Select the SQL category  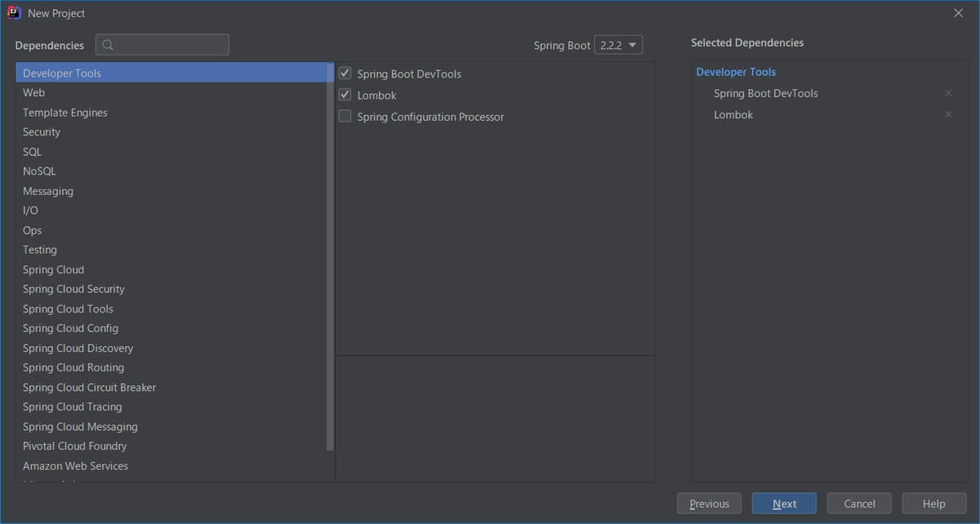pos(171,151)
